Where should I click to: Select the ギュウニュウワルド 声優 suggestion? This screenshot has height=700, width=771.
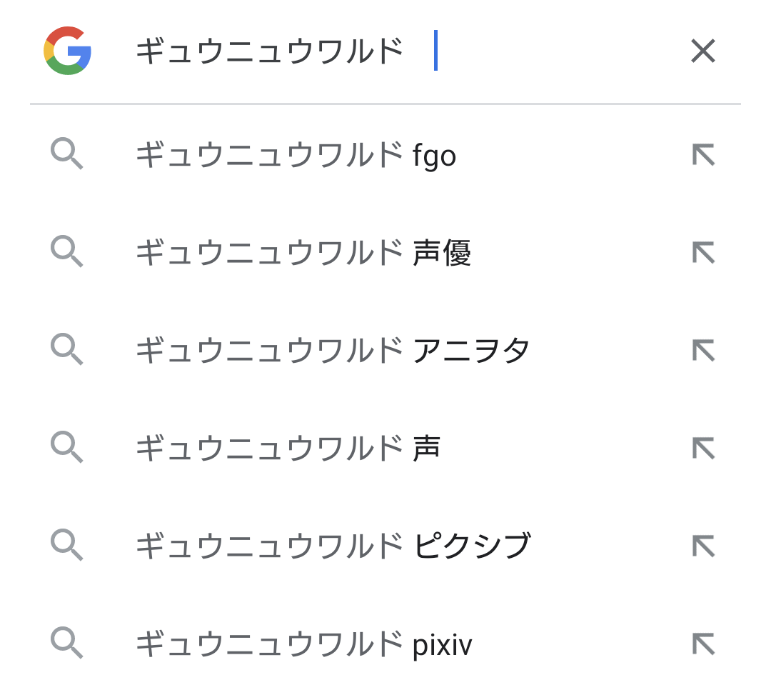[x=303, y=253]
